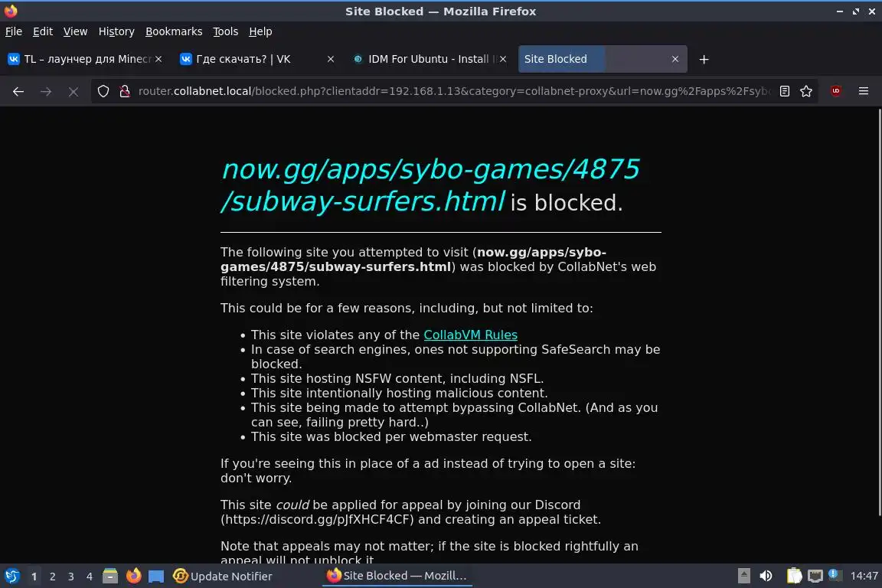Toggle reader view for this page
The width and height of the screenshot is (882, 588).
[x=785, y=91]
